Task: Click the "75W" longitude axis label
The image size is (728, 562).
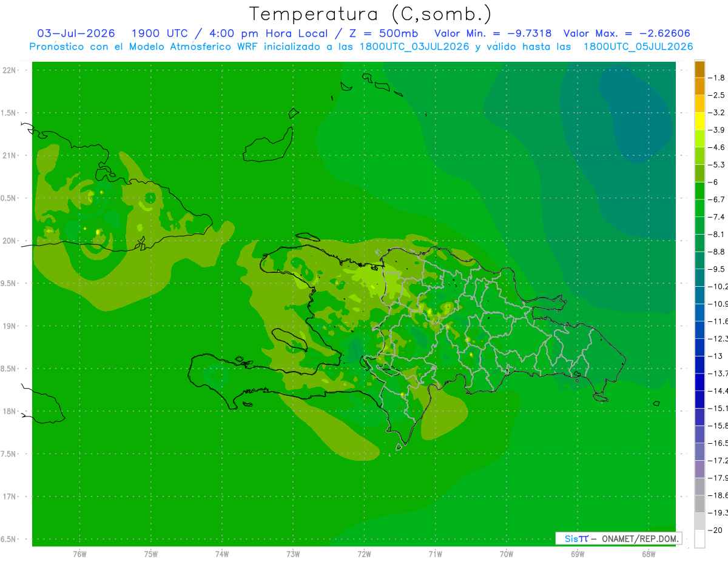Action: [x=151, y=554]
